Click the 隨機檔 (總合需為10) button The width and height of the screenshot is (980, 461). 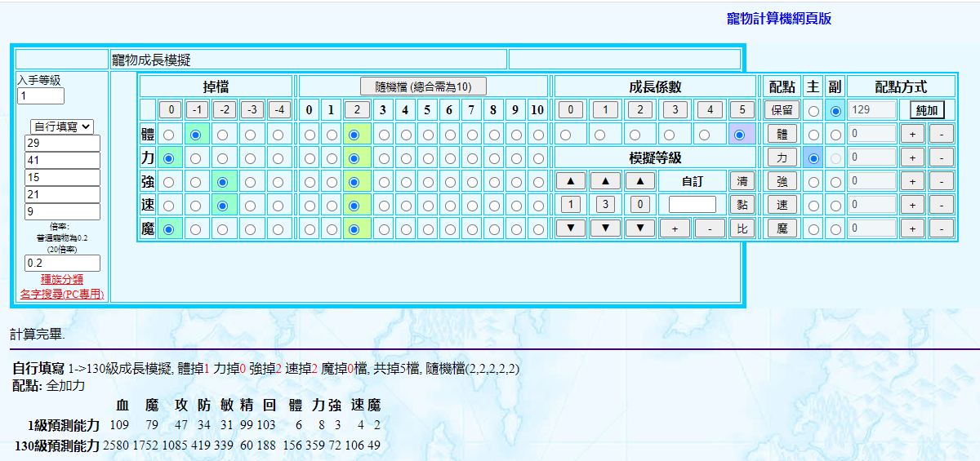(424, 86)
